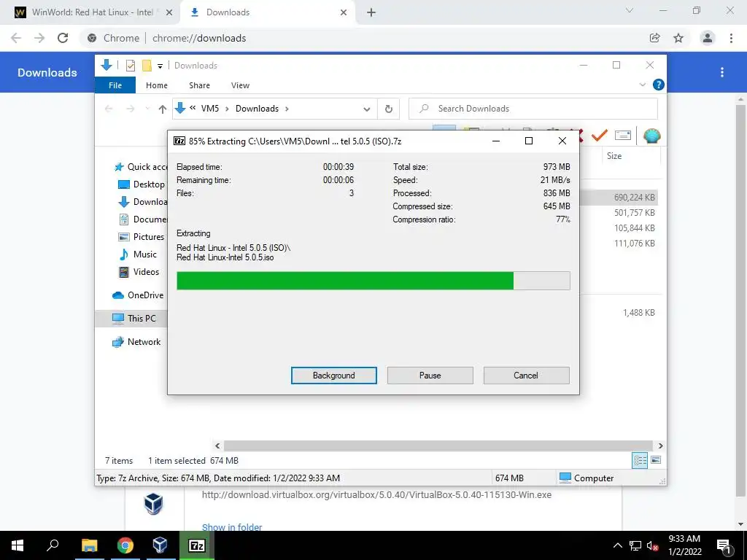The width and height of the screenshot is (747, 560).
Task: Open the address bar history dropdown
Action: 366,109
